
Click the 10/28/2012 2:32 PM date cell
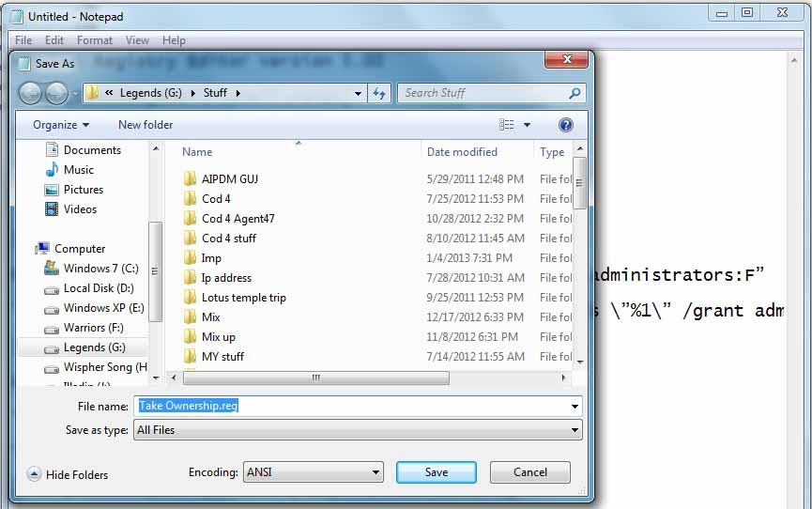coord(475,218)
